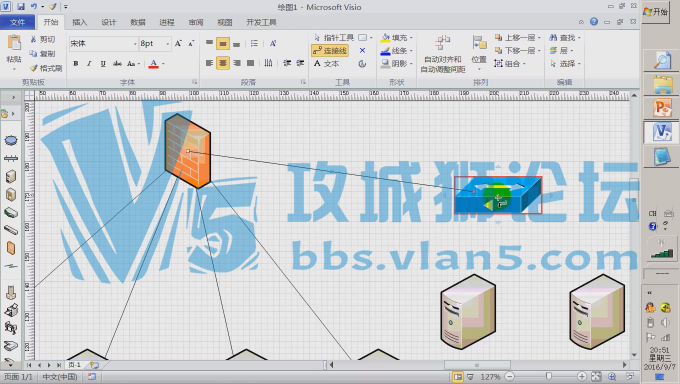680x384 pixels.
Task: Toggle the Connector (连接线) tool
Action: (x=330, y=51)
